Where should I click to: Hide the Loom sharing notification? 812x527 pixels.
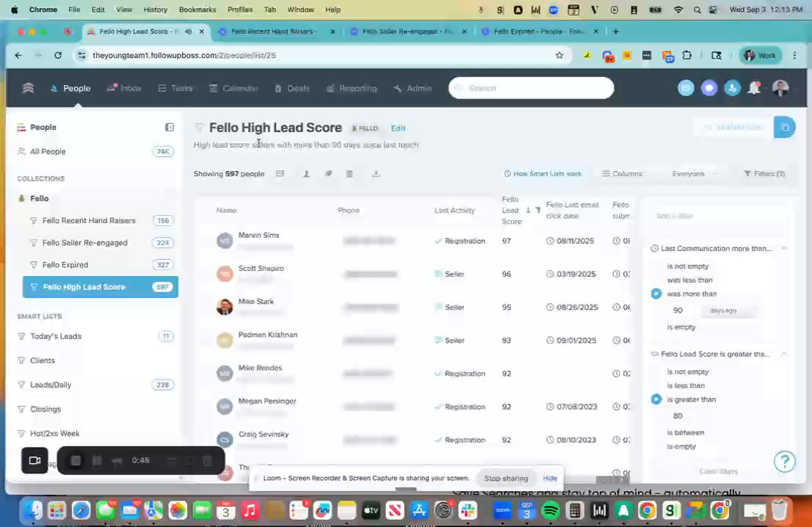click(x=550, y=478)
